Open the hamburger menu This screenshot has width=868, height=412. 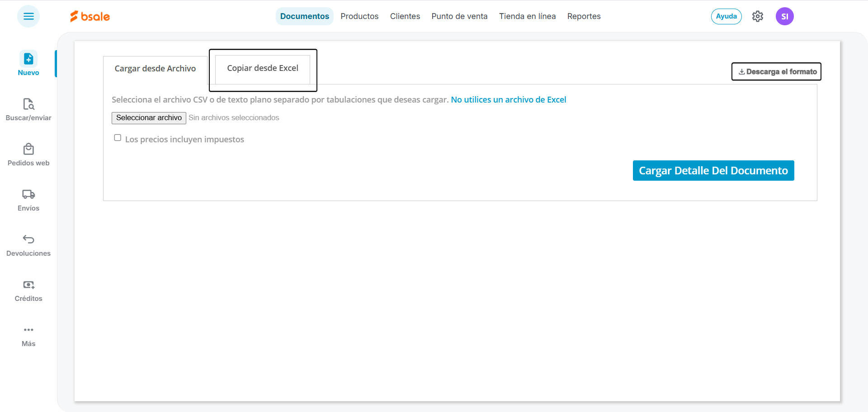point(28,16)
